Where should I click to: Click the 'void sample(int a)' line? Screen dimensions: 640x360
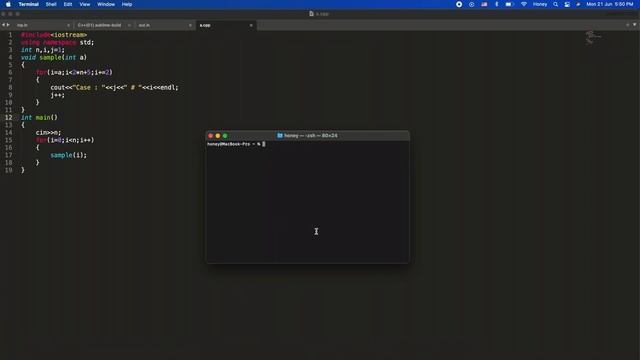53,58
